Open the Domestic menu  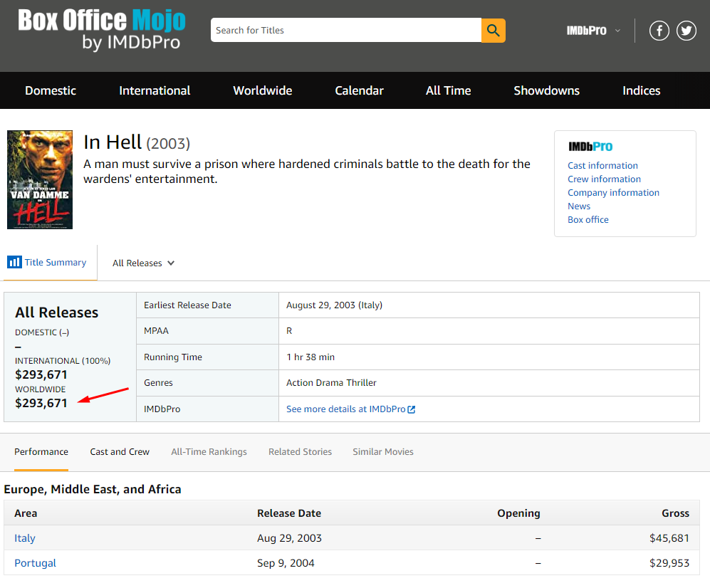[x=51, y=90]
